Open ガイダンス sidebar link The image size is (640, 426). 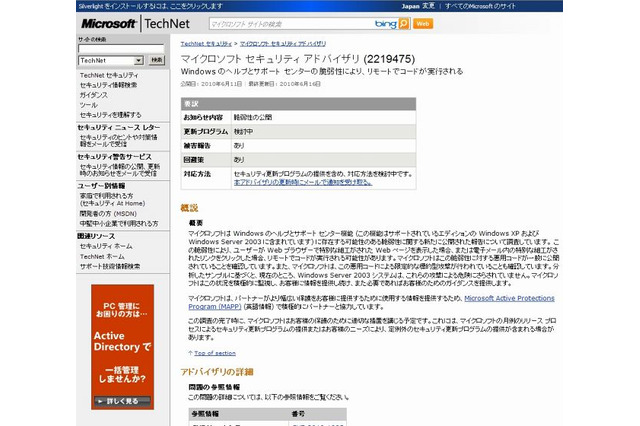94,95
